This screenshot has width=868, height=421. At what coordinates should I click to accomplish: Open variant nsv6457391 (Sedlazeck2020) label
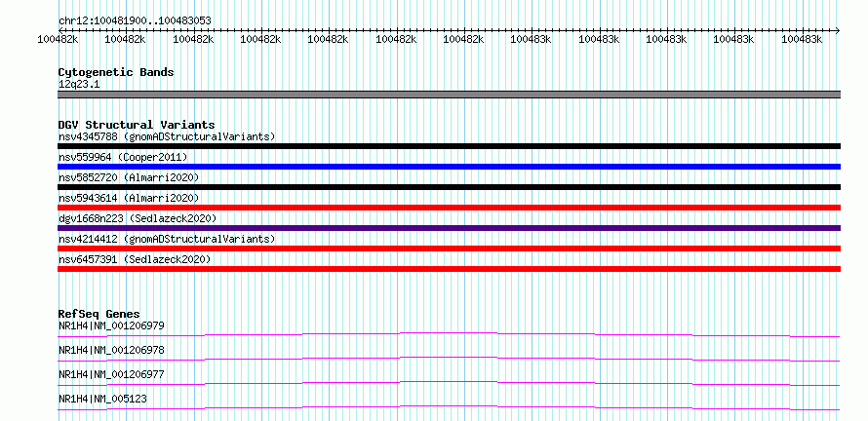click(135, 259)
